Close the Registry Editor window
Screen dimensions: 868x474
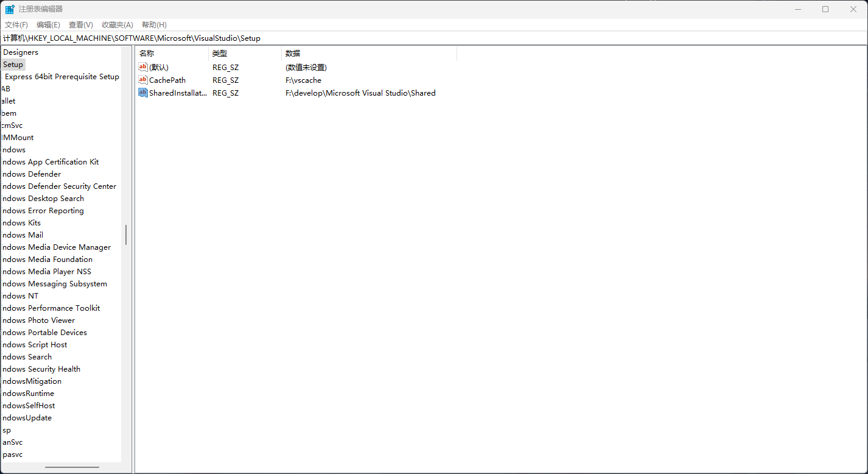pyautogui.click(x=853, y=9)
